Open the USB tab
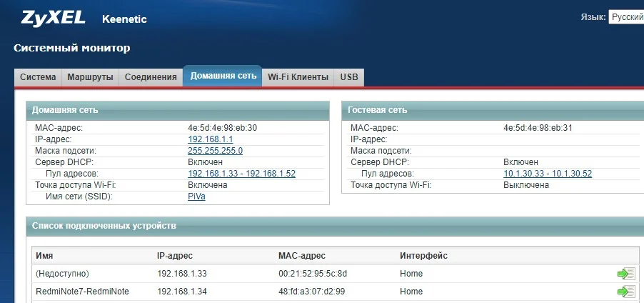This screenshot has width=644, height=303. click(349, 77)
